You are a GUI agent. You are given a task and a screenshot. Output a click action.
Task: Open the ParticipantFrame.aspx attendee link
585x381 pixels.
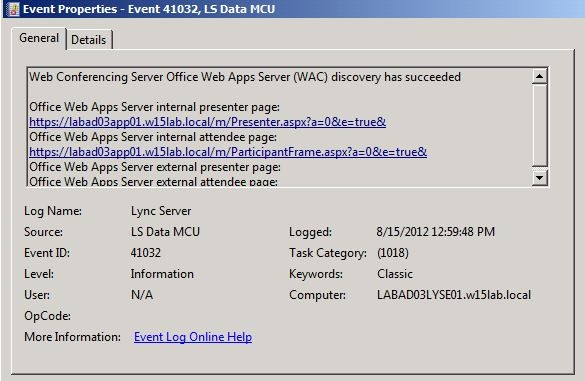[228, 152]
